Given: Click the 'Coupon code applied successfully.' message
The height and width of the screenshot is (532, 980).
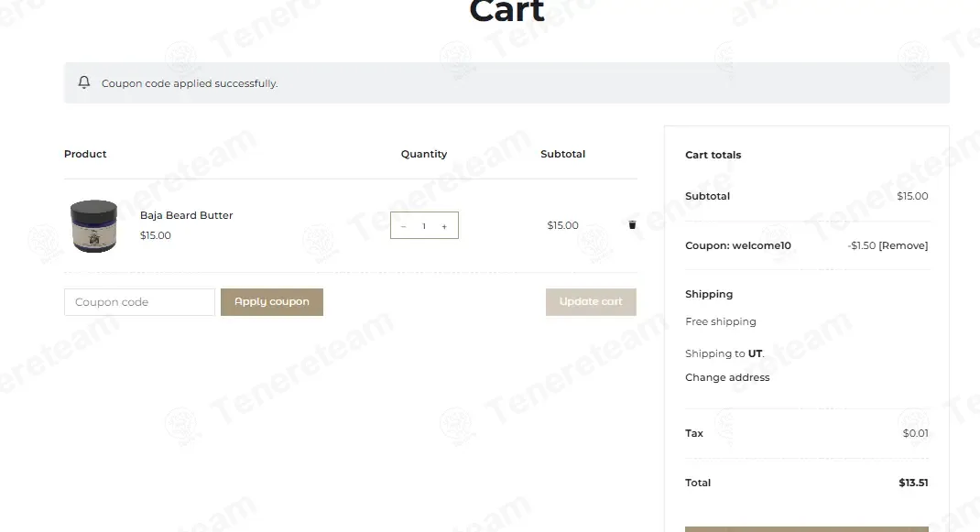Looking at the screenshot, I should point(190,83).
